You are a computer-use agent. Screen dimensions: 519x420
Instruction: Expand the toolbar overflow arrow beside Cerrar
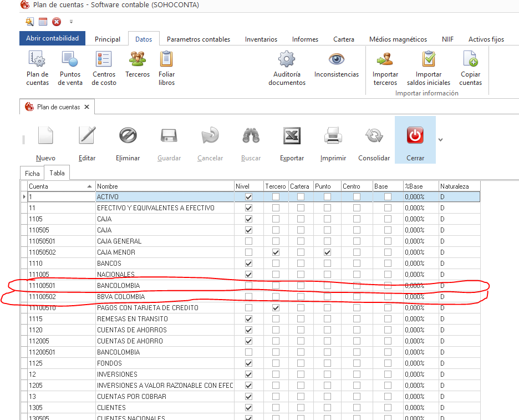coord(441,140)
